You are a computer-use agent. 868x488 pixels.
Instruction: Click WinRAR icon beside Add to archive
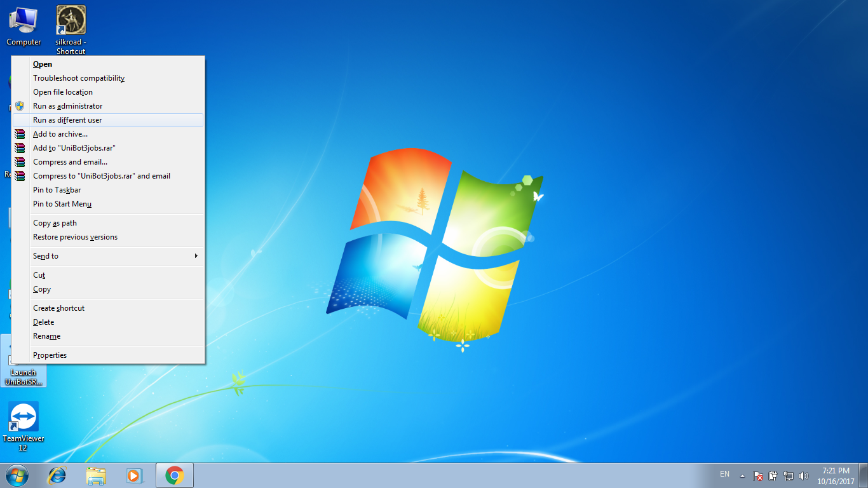(20, 134)
